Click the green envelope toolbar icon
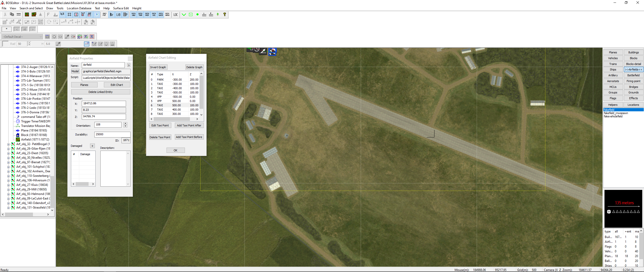This screenshot has width=644, height=272. click(x=191, y=15)
